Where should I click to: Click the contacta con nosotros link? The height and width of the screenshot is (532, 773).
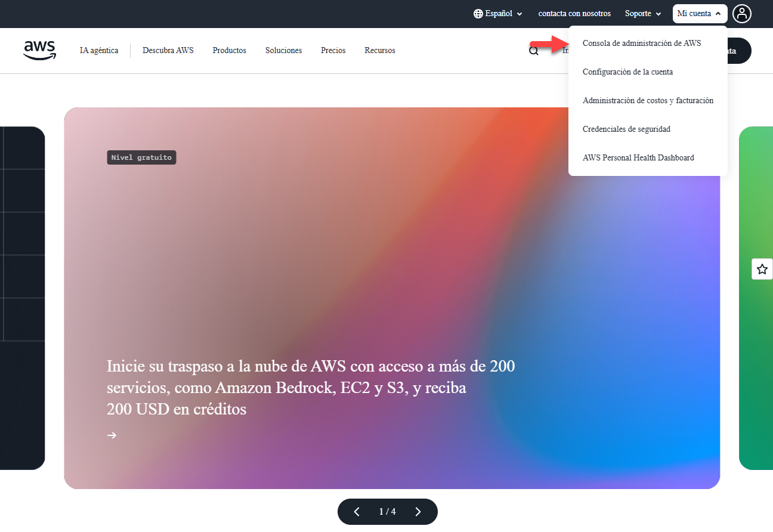(x=574, y=14)
